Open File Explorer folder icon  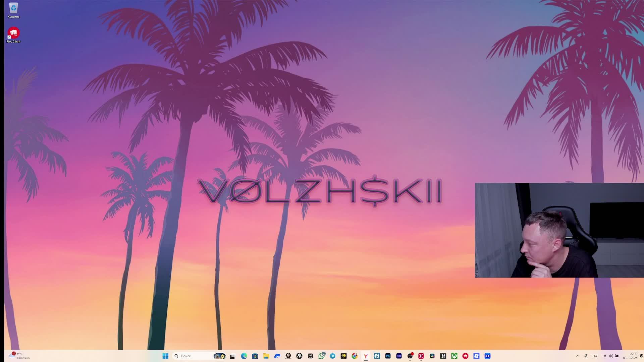(266, 356)
